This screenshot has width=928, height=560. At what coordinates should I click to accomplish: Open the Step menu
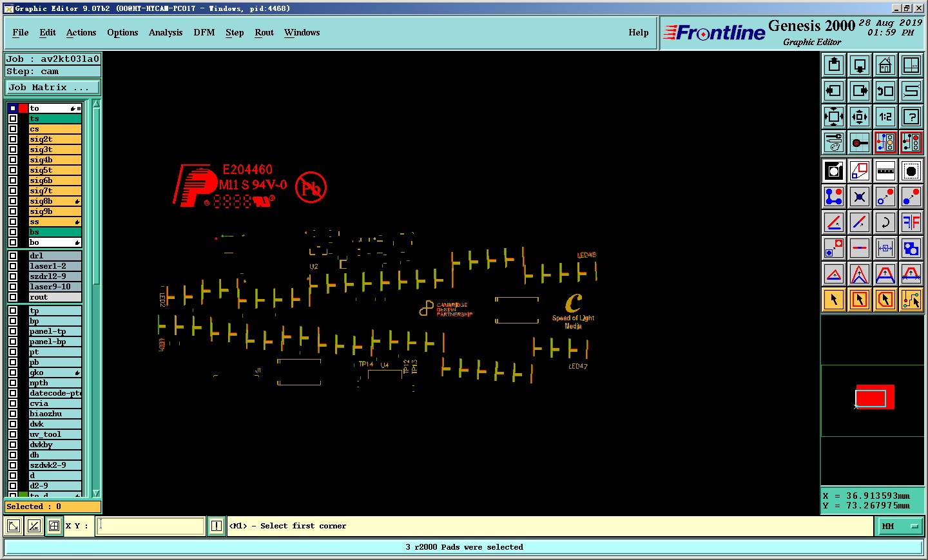(x=235, y=32)
